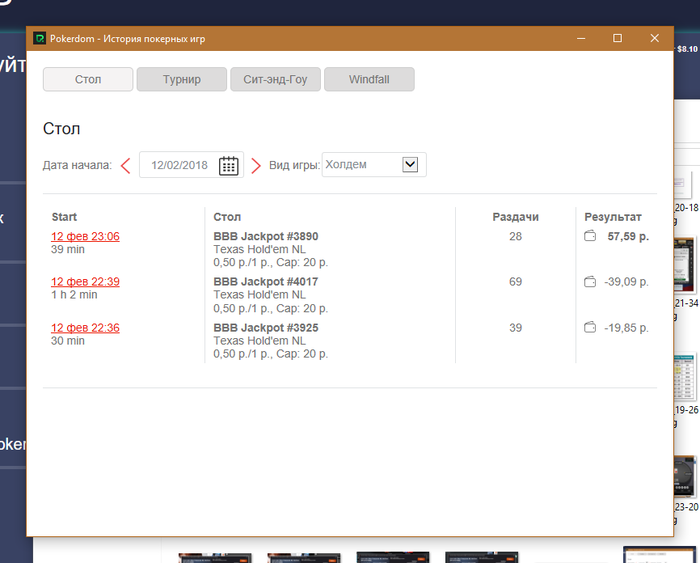Click the Стол column header
The image size is (700, 563).
click(227, 217)
